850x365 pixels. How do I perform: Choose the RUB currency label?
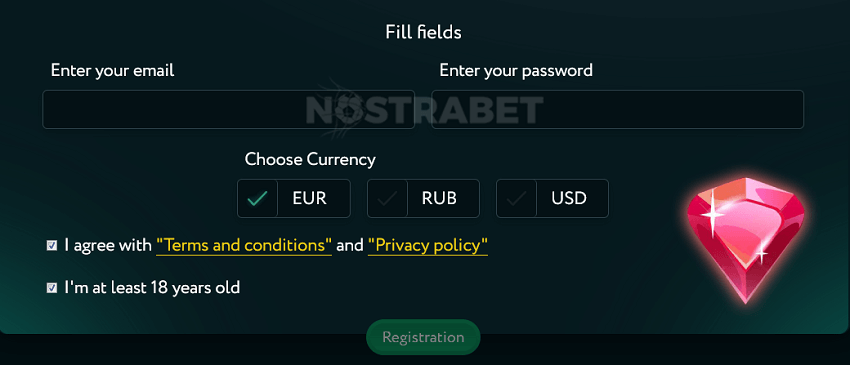(x=439, y=198)
